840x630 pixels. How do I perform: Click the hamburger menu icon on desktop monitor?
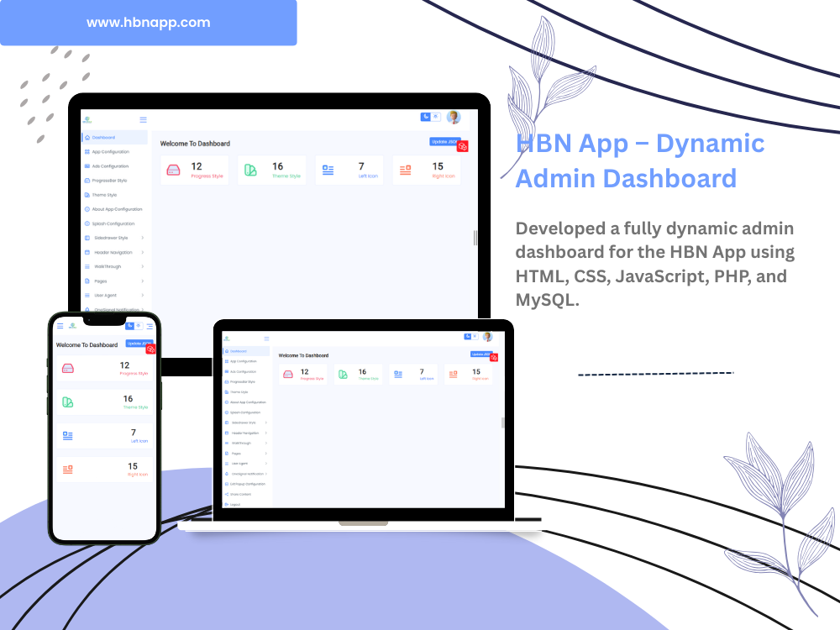pos(143,119)
